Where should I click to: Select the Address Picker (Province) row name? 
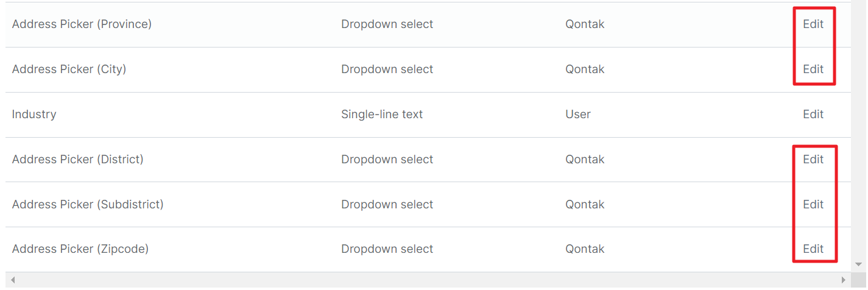[x=82, y=24]
